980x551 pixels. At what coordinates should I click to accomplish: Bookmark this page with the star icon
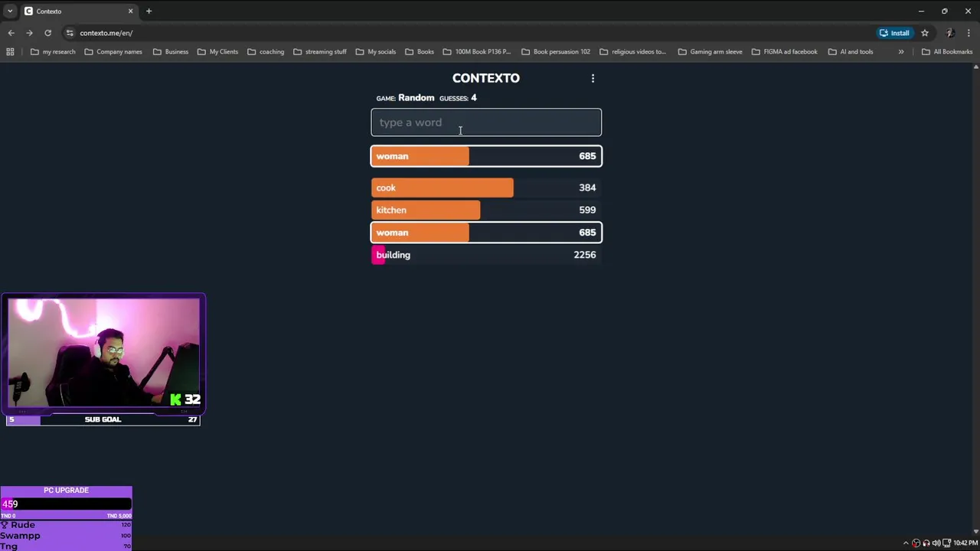point(925,33)
